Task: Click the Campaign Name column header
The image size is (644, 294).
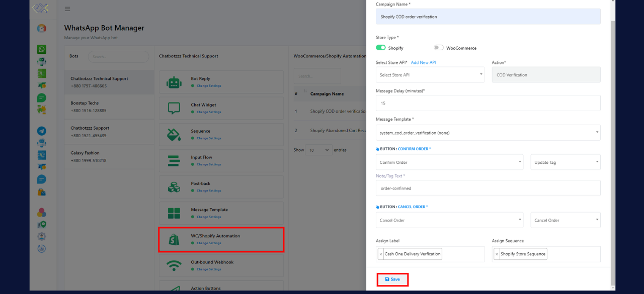Action: click(x=327, y=93)
